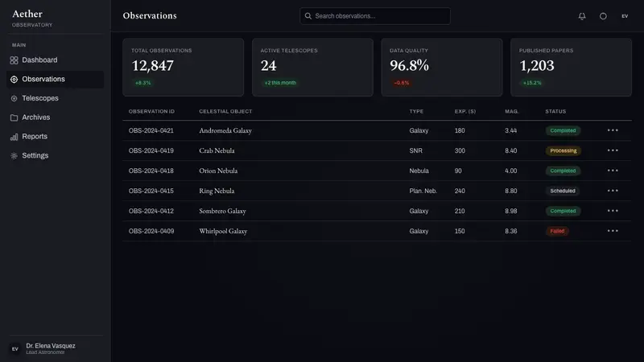
Task: Open actions menu for Crab Nebula row
Action: point(613,150)
